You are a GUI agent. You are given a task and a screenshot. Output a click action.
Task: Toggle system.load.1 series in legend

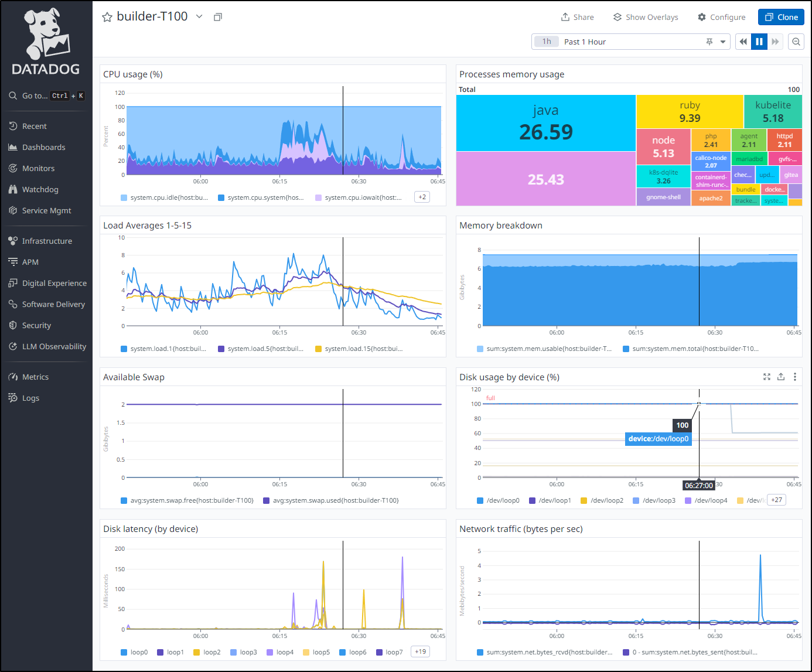(163, 349)
